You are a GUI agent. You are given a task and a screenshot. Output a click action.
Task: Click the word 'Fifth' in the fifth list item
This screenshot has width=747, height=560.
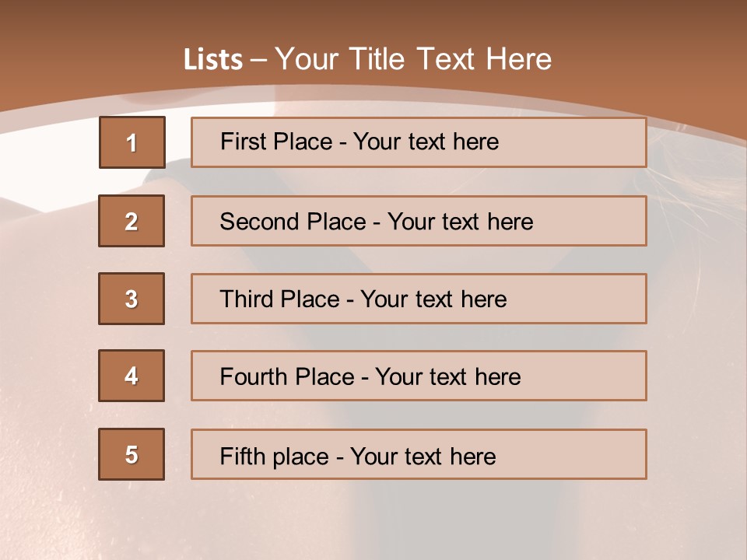point(241,457)
